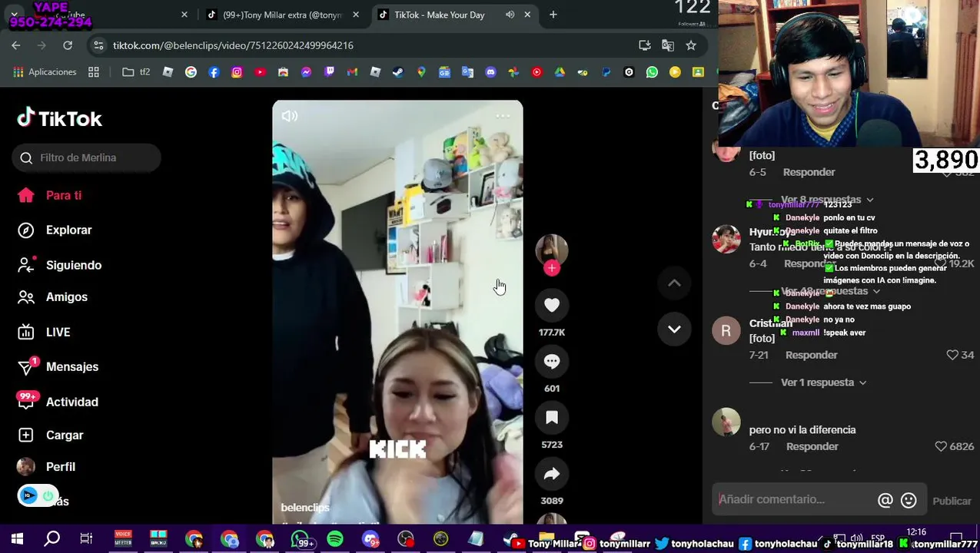Open the Actividad notifications

[x=58, y=402]
